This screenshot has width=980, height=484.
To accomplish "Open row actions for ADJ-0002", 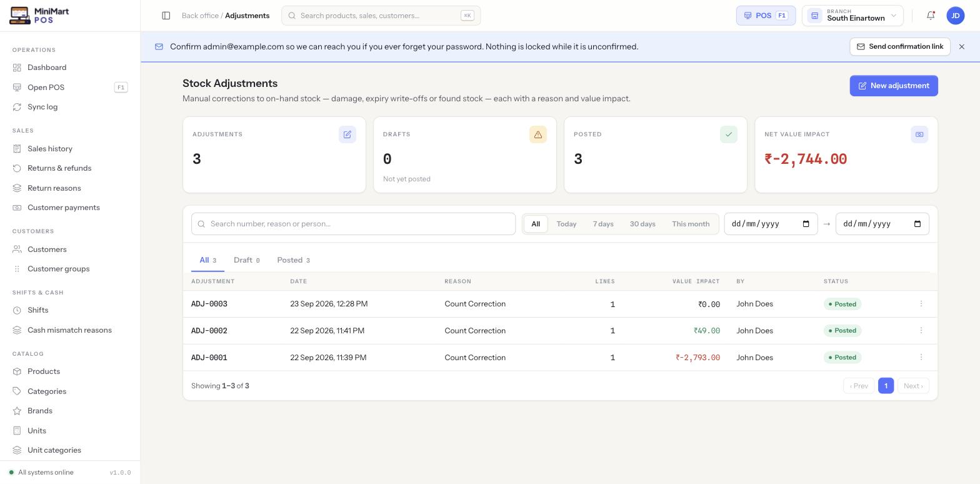I will (921, 331).
